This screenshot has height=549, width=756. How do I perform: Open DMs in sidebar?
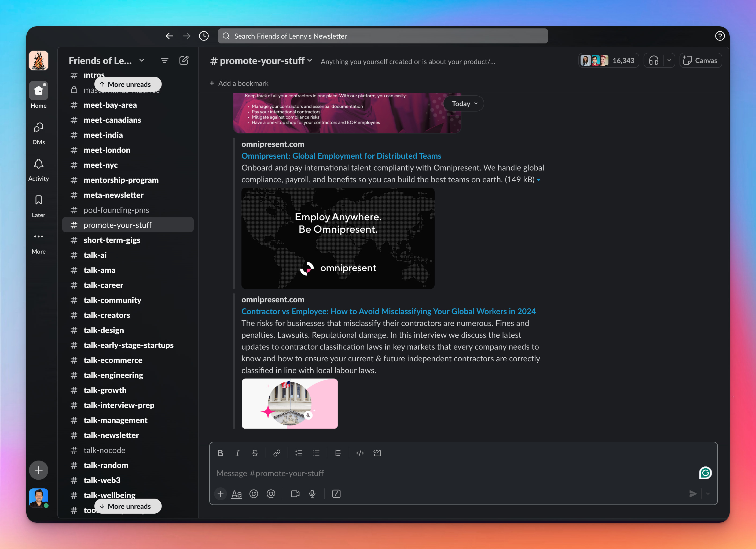coord(39,133)
